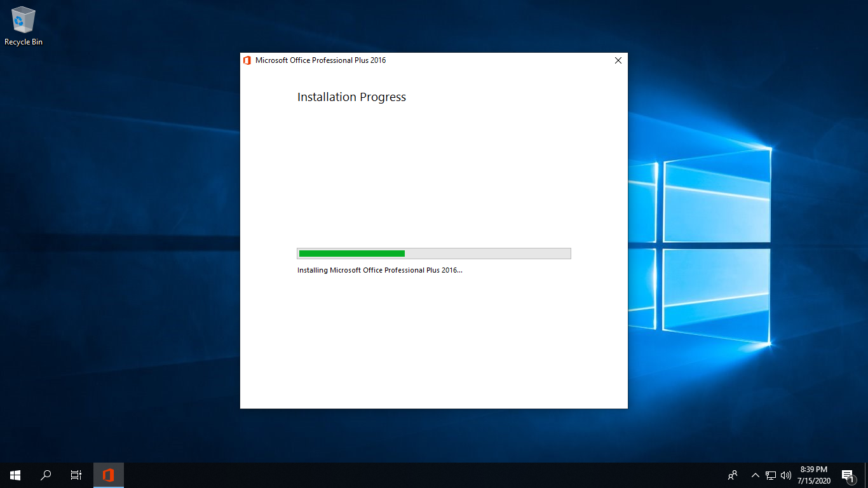Close the Office installer window
The height and width of the screenshot is (488, 868).
tap(618, 60)
